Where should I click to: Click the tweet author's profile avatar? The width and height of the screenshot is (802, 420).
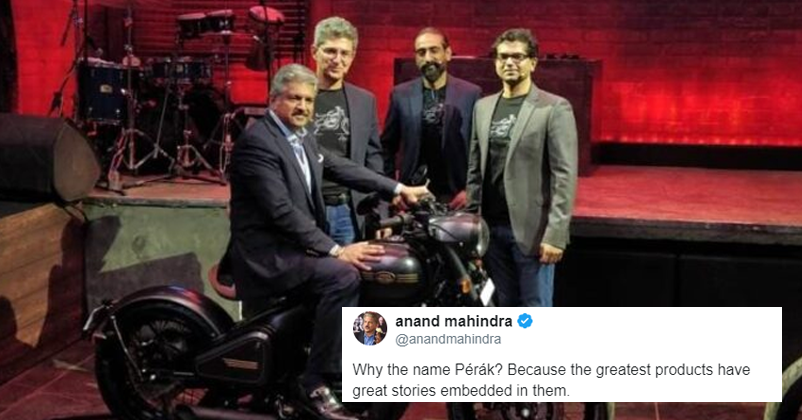(x=370, y=328)
